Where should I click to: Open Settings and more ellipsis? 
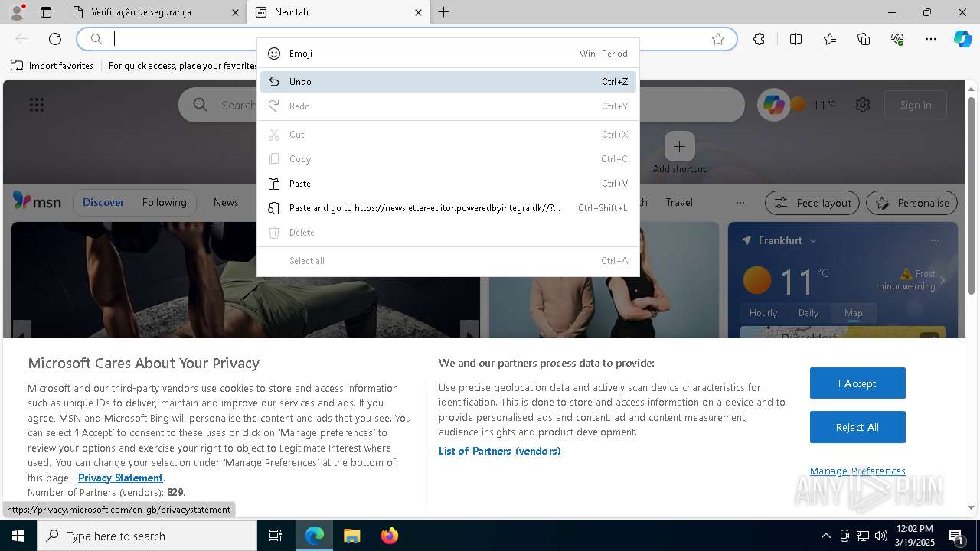[x=931, y=39]
